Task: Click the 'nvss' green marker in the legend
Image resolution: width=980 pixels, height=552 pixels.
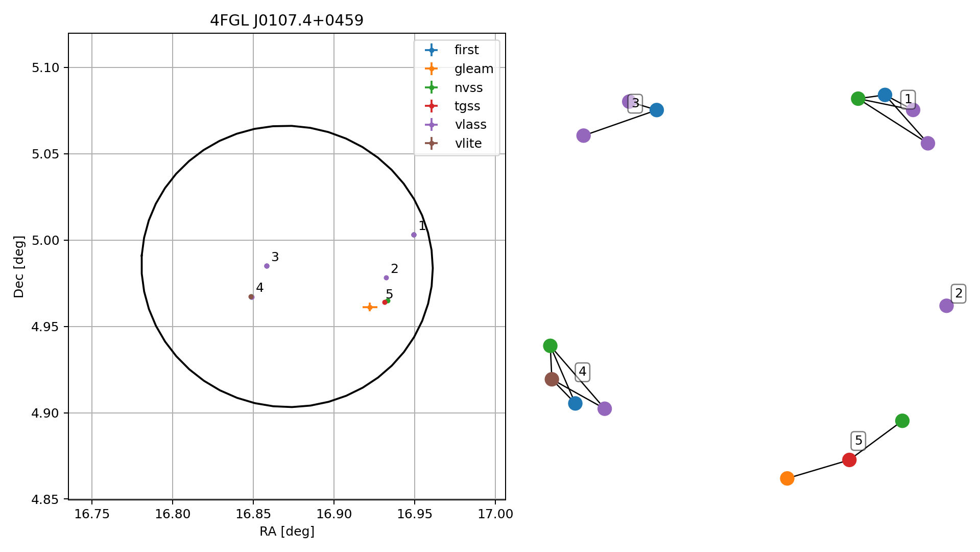Action: point(432,87)
